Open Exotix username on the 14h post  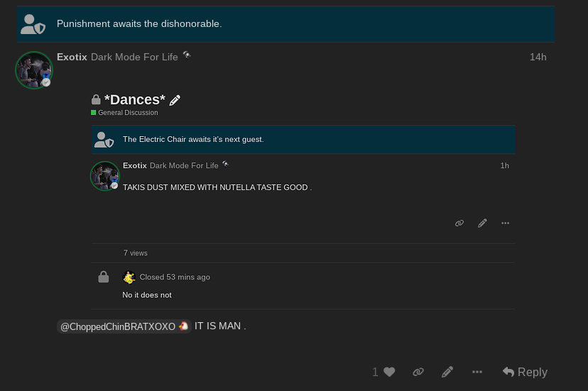pos(72,57)
